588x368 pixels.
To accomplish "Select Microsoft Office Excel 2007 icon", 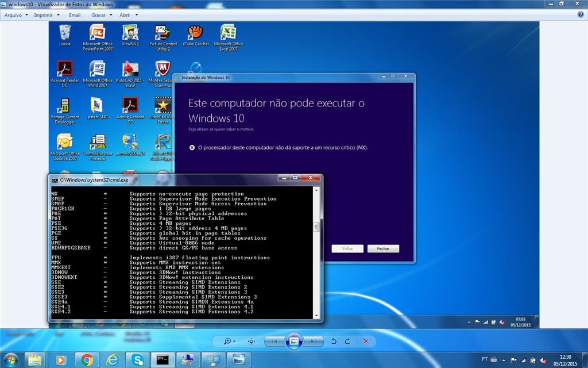I will coord(229,37).
